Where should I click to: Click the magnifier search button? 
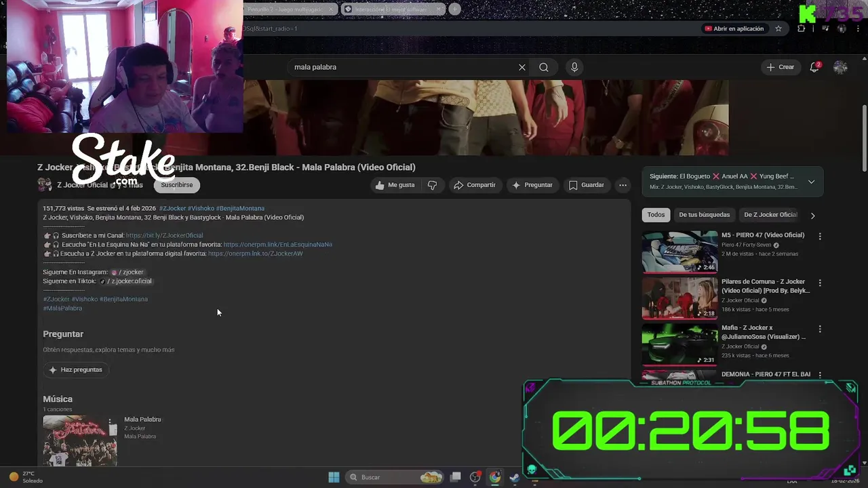click(x=544, y=67)
